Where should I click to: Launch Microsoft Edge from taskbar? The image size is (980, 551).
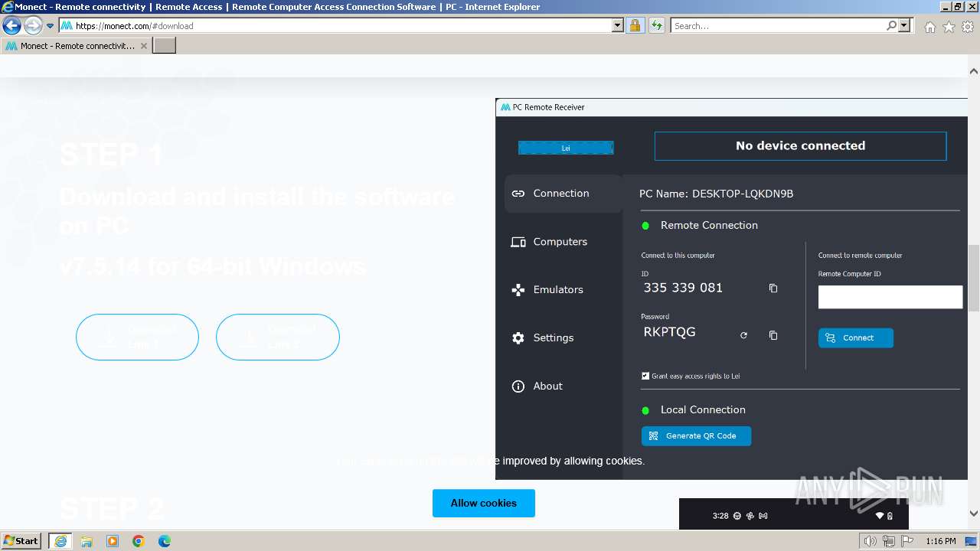pyautogui.click(x=165, y=541)
